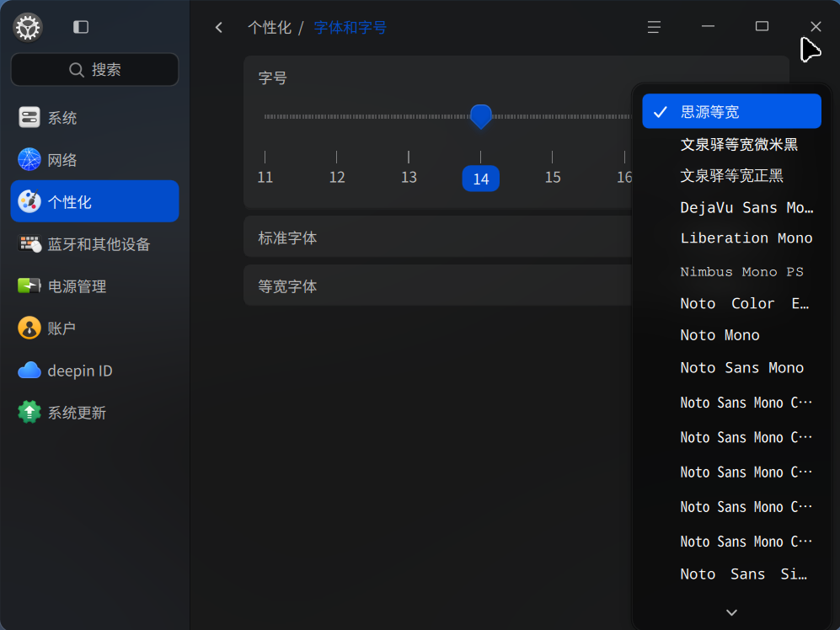840x630 pixels.
Task: Pick the Noto Color E… font option
Action: point(731,304)
